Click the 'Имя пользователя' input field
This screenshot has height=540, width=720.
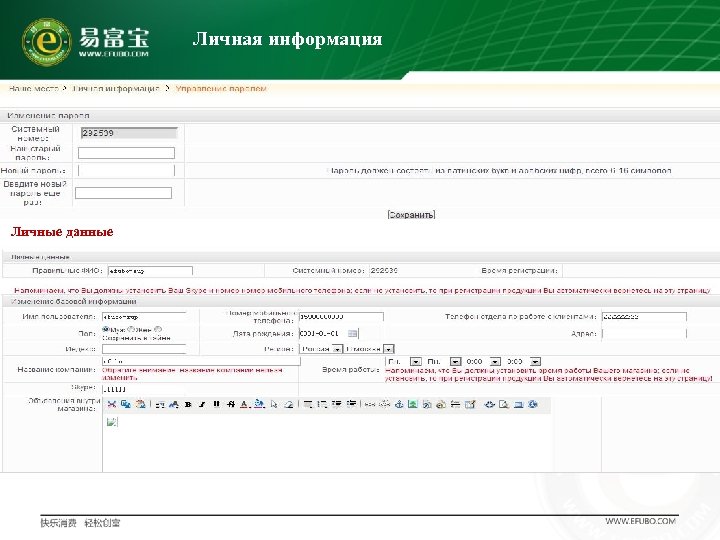[144, 317]
